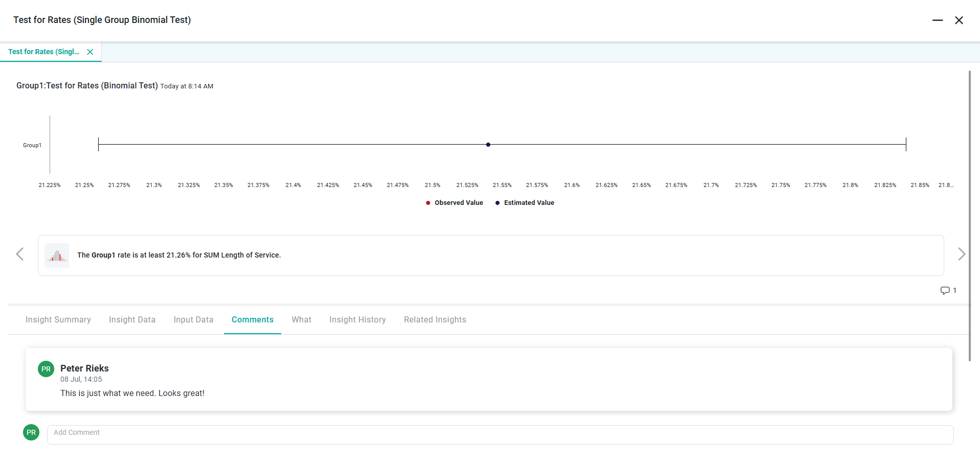This screenshot has width=980, height=464.
Task: Minimize the Test for Rates window
Action: click(x=937, y=20)
